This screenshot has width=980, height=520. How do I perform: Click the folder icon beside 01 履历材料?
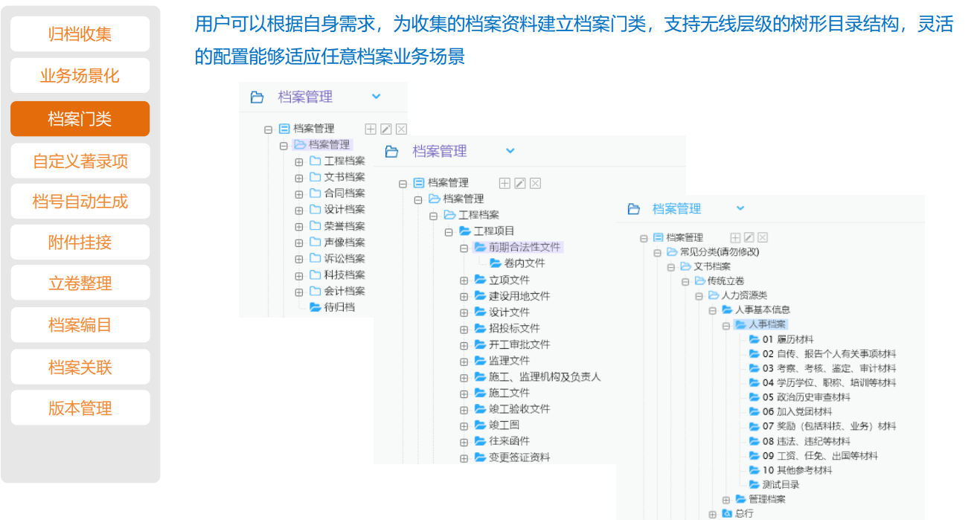pos(754,339)
